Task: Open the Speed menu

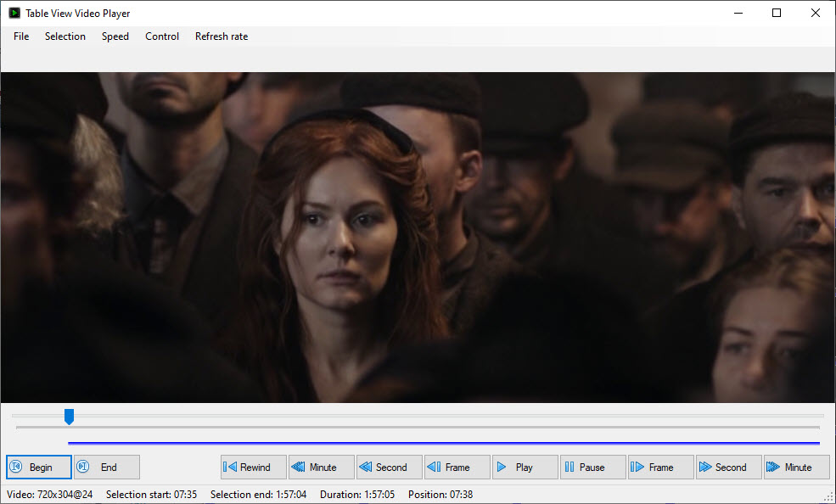Action: [115, 36]
